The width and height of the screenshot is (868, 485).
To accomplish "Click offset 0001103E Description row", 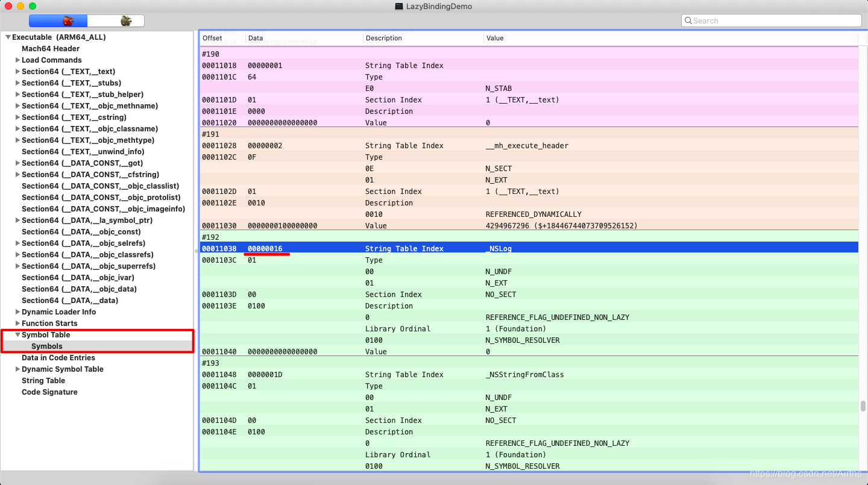I will coord(529,306).
